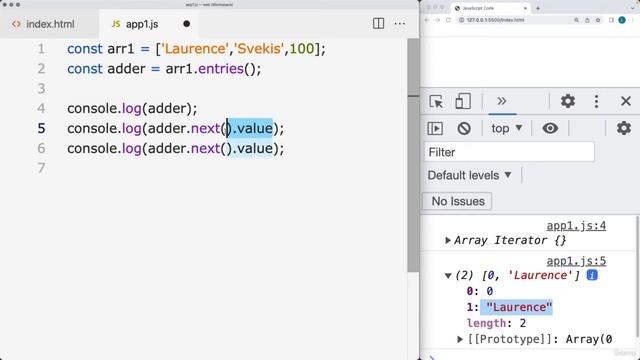Toggle the device toolbar in DevTools
Screen dimensions: 640x360
[x=463, y=101]
